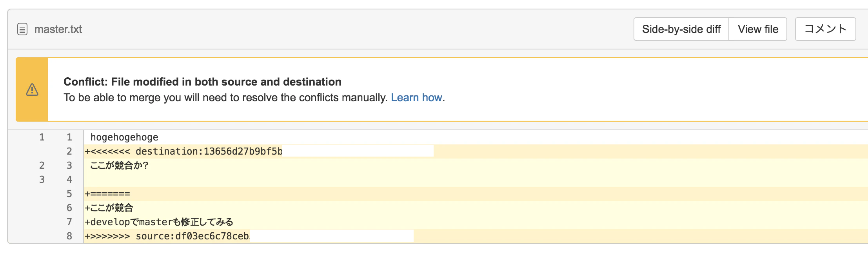Follow the Learn how link
This screenshot has height=259, width=868.
416,97
